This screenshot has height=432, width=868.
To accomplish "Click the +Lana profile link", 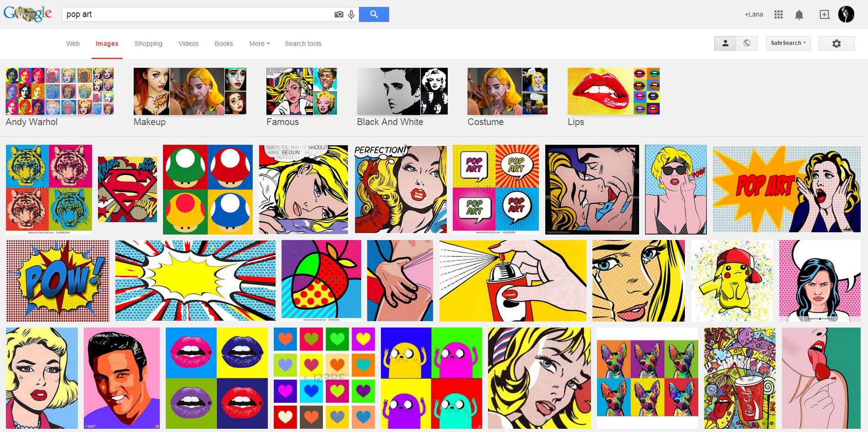I will tap(754, 14).
